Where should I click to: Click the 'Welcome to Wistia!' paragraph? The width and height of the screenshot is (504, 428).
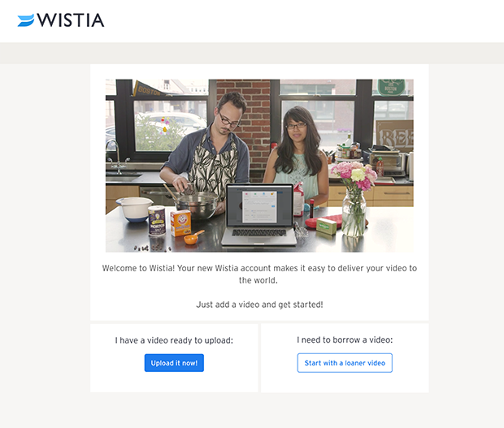[259, 274]
